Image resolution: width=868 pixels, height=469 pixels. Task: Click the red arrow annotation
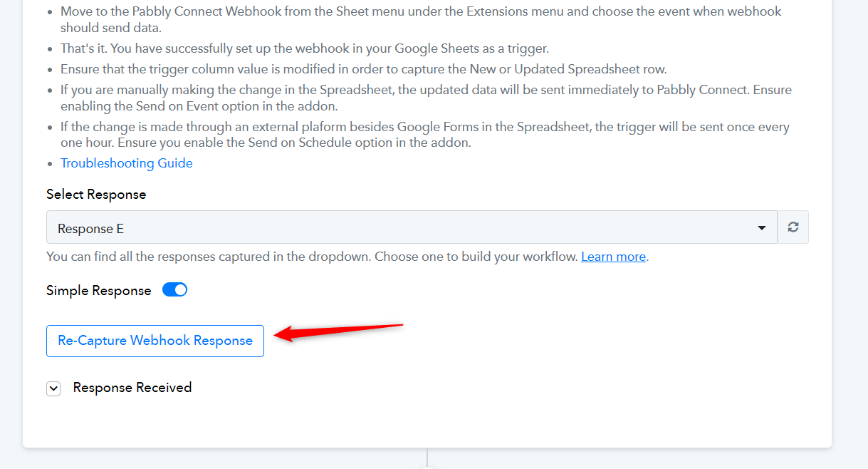coord(338,332)
